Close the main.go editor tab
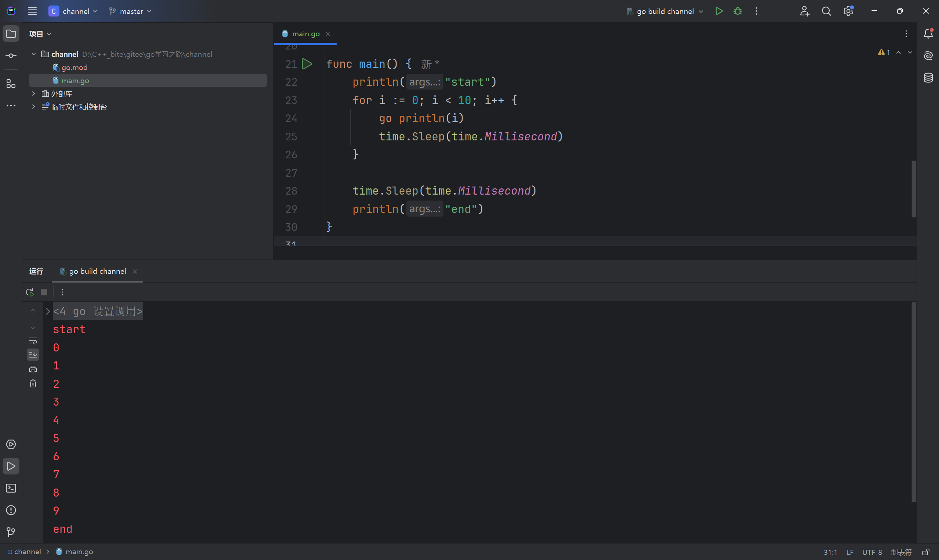This screenshot has width=939, height=560. click(x=328, y=34)
